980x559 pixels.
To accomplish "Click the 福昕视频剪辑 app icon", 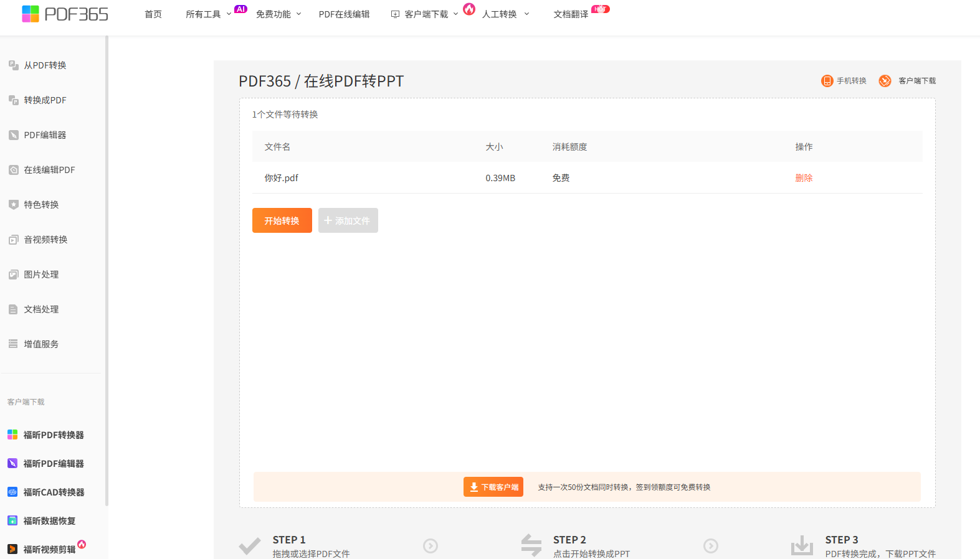I will coord(12,549).
